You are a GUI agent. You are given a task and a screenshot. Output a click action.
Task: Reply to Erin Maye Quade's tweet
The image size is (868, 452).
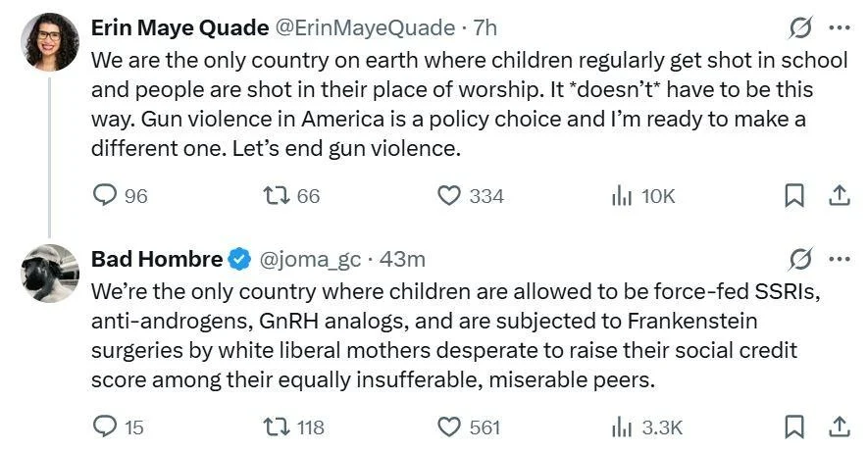coord(105,196)
